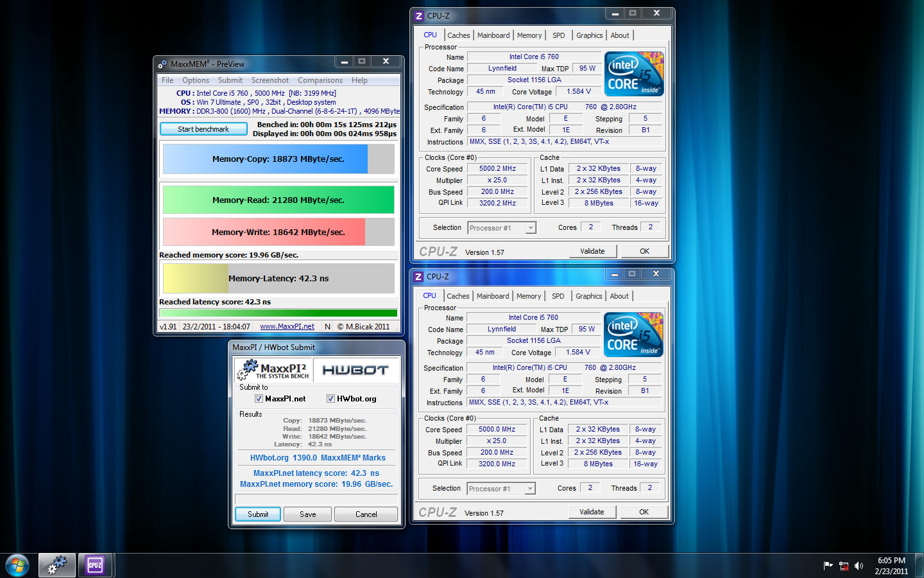This screenshot has width=924, height=578.
Task: Open Processor selection dropdown in upper CPU-Z
Action: [502, 228]
